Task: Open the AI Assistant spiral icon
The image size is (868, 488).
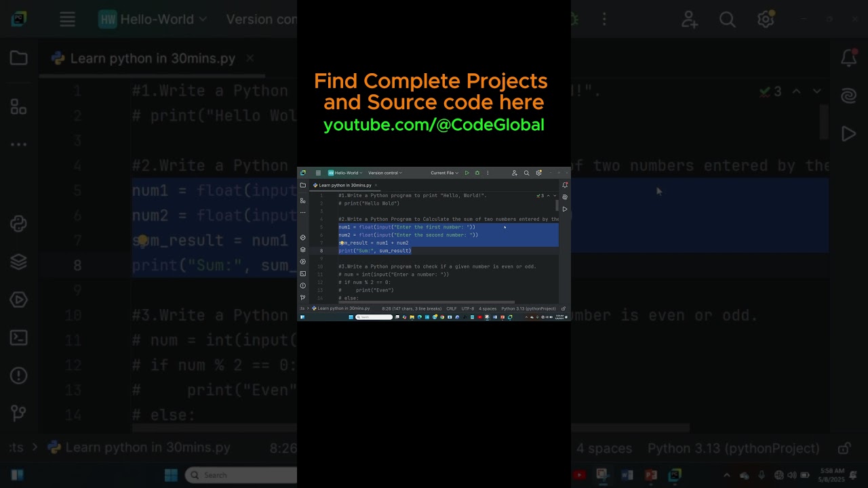Action: 565,197
